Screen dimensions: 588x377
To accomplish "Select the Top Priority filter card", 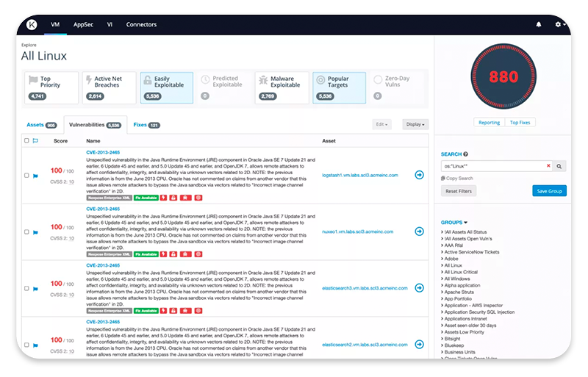I will [51, 87].
